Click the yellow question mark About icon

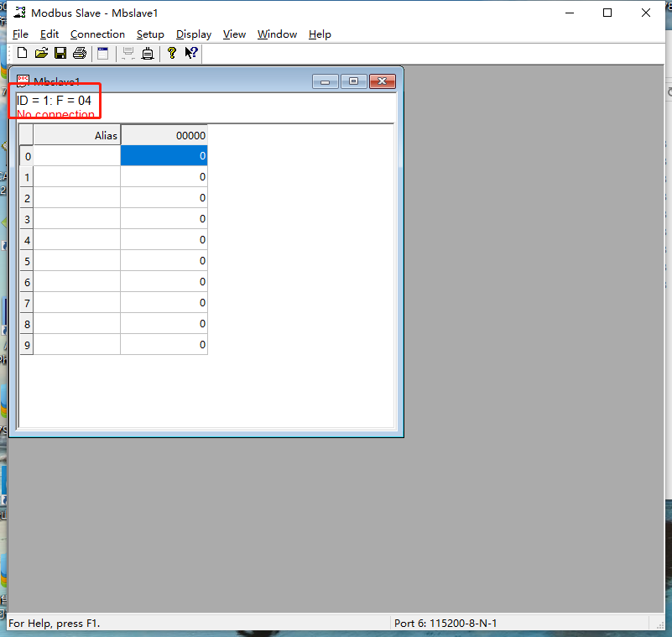172,54
